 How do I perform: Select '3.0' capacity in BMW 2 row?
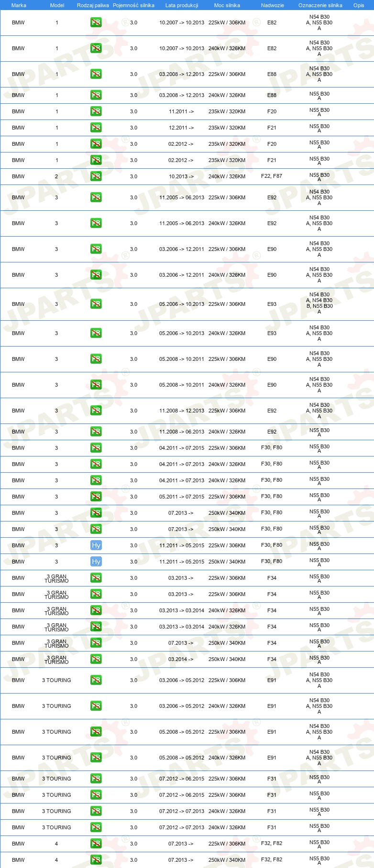coord(133,176)
